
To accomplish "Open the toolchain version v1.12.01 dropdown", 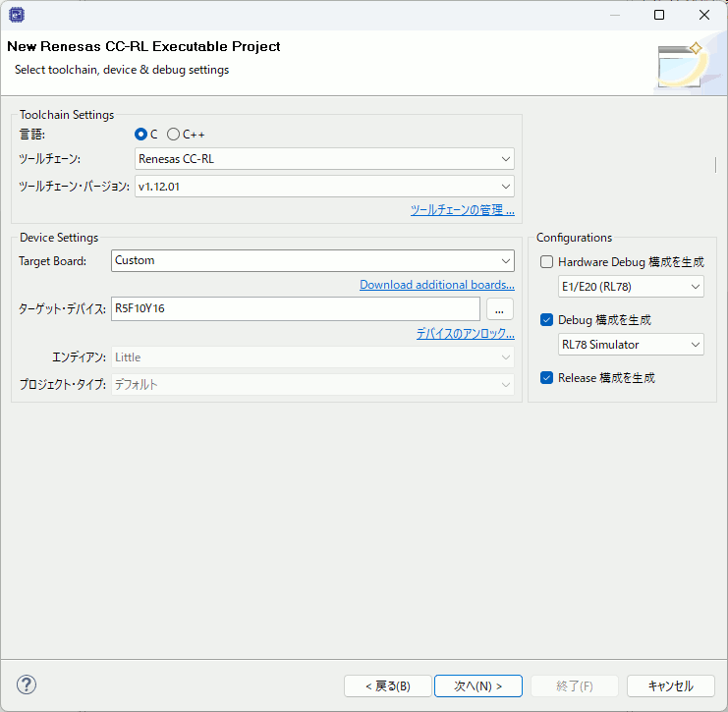I will (x=324, y=187).
